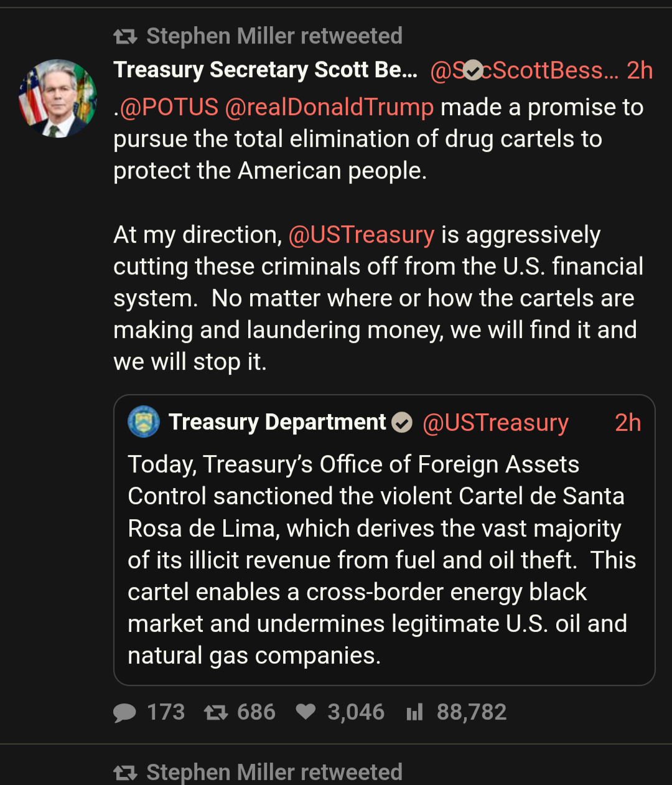Screen dimensions: 672x785
Task: Click the reply speech bubble icon
Action: [x=124, y=712]
